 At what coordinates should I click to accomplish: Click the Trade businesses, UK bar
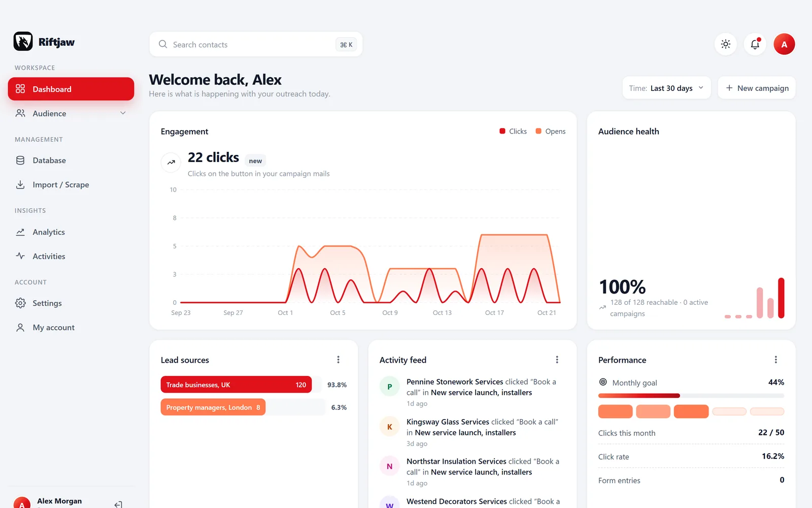pyautogui.click(x=236, y=385)
